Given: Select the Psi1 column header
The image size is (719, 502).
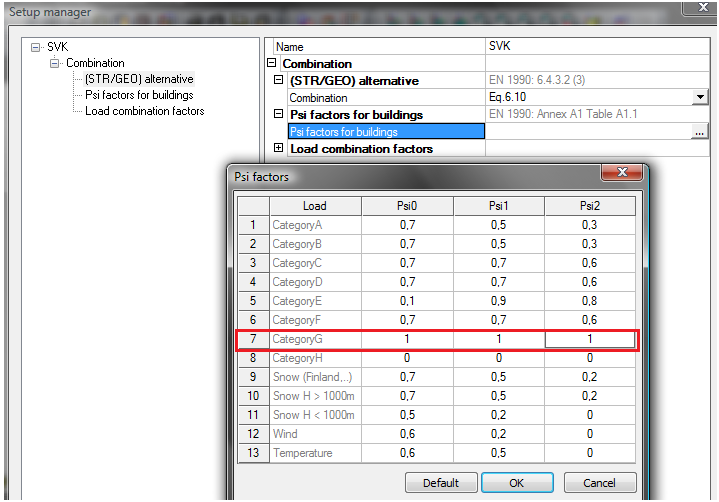Looking at the screenshot, I should coord(498,206).
